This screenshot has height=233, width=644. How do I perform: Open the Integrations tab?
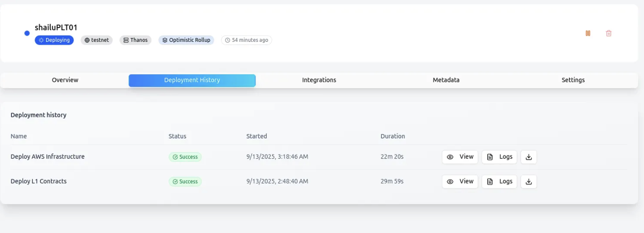319,80
